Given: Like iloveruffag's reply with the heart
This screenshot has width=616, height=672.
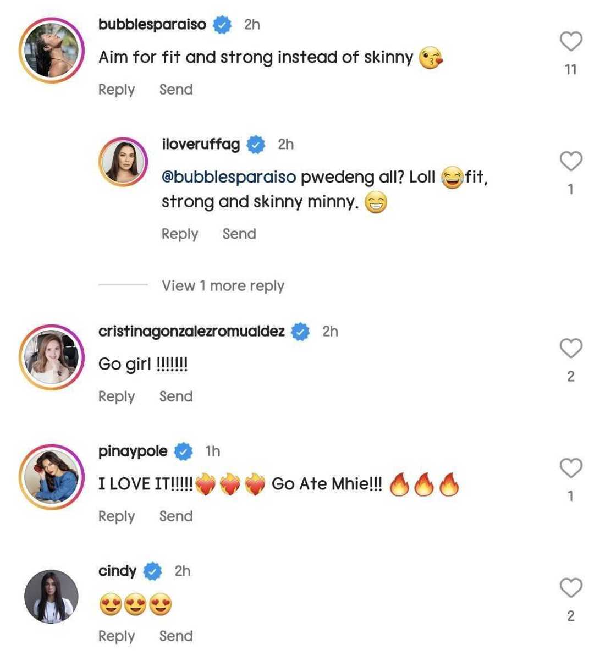Looking at the screenshot, I should coord(571,162).
